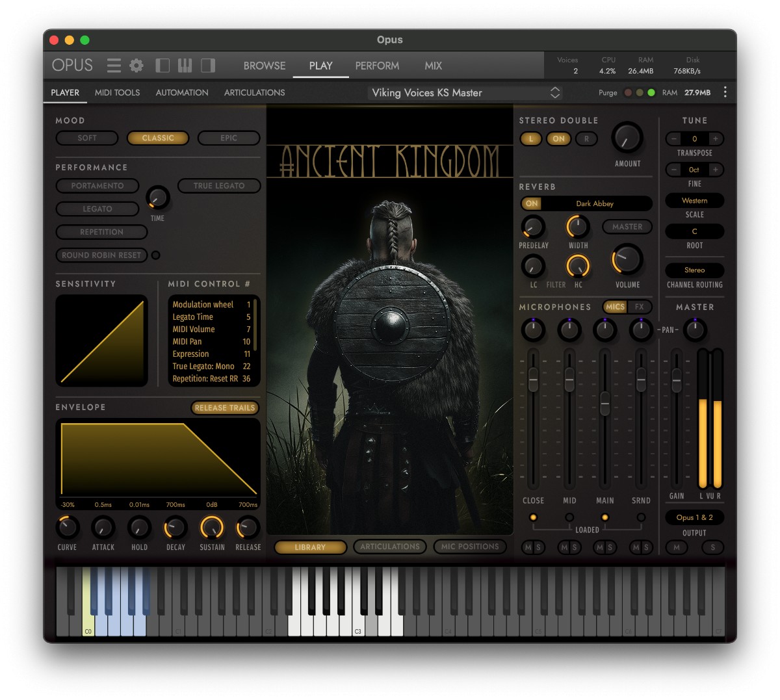Open the Opus 1 & 2 output dropdown

pos(694,517)
